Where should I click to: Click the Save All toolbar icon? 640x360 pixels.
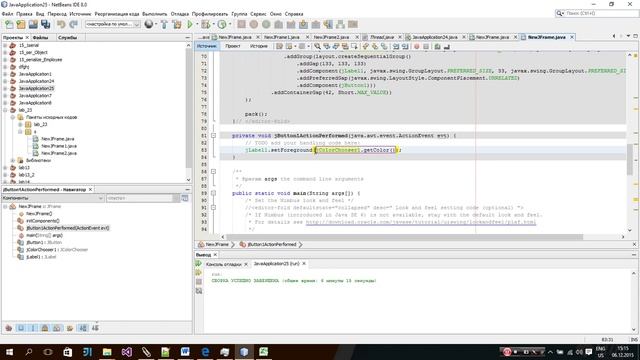point(45,24)
